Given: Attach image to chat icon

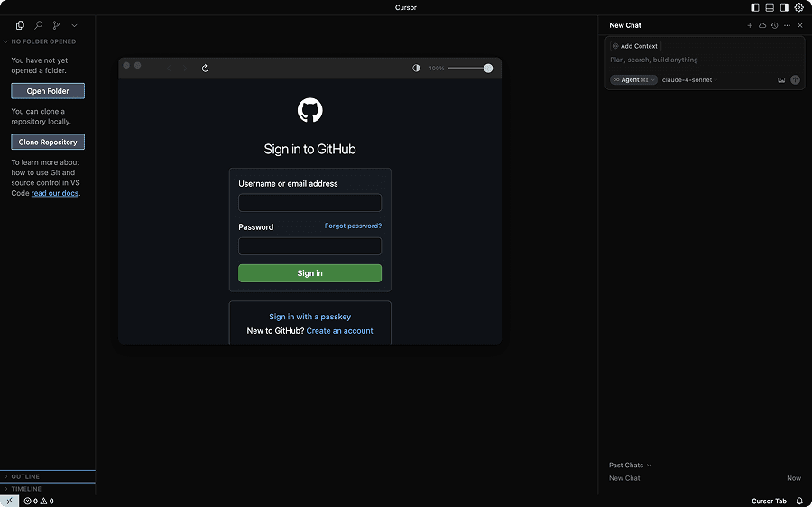Looking at the screenshot, I should [781, 79].
